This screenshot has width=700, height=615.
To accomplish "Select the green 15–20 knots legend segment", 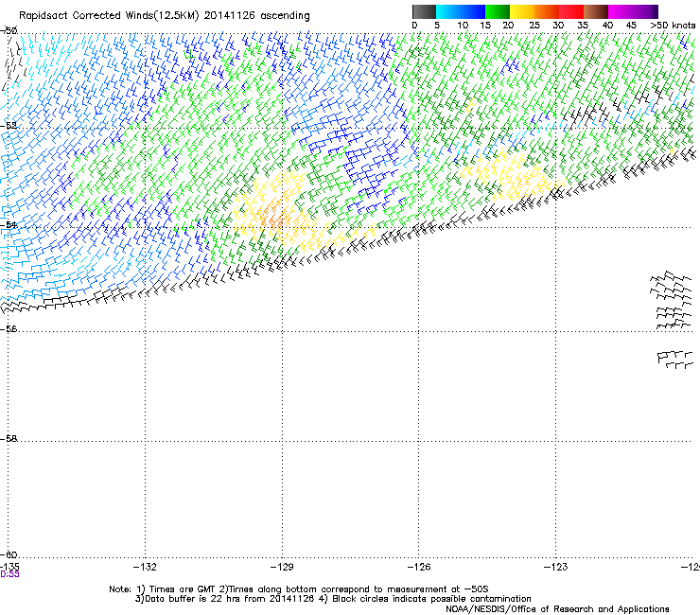I will pyautogui.click(x=498, y=11).
